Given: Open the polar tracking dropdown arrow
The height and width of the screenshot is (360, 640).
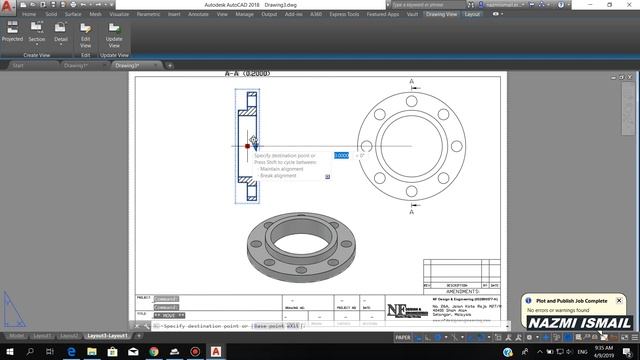Looking at the screenshot, I should [x=447, y=338].
